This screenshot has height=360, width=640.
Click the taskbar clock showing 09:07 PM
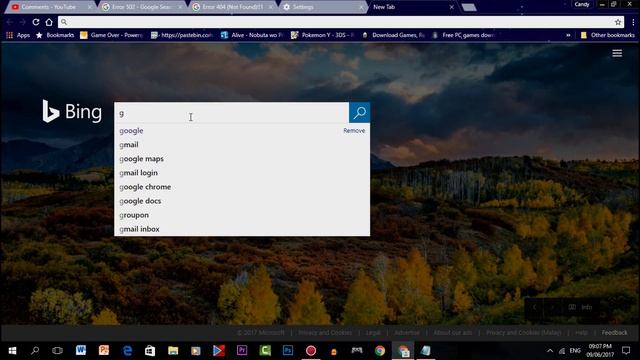pyautogui.click(x=600, y=351)
